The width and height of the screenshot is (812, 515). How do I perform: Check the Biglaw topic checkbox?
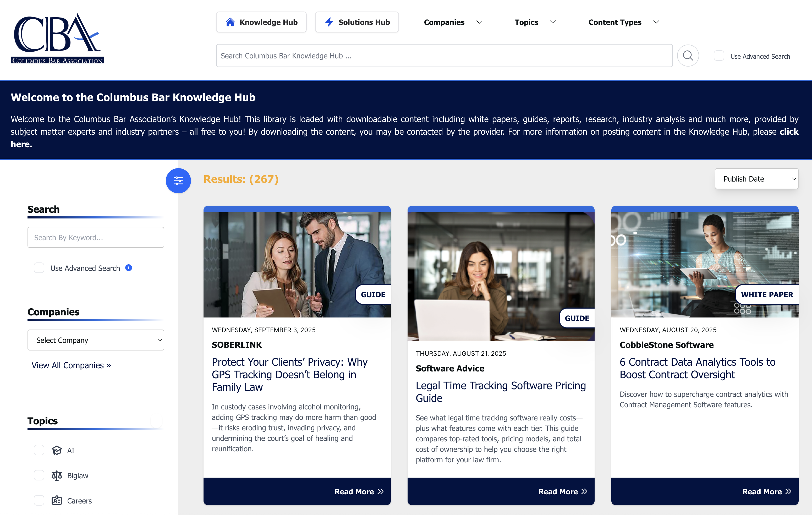point(39,475)
